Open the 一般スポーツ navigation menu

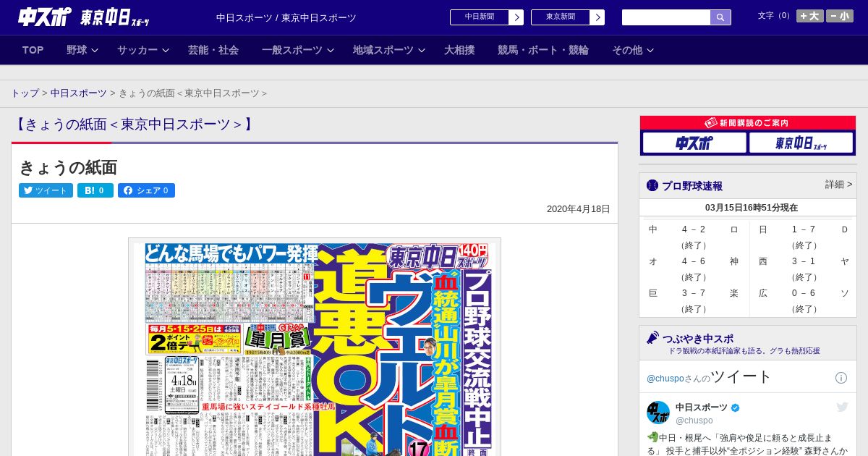coord(292,50)
